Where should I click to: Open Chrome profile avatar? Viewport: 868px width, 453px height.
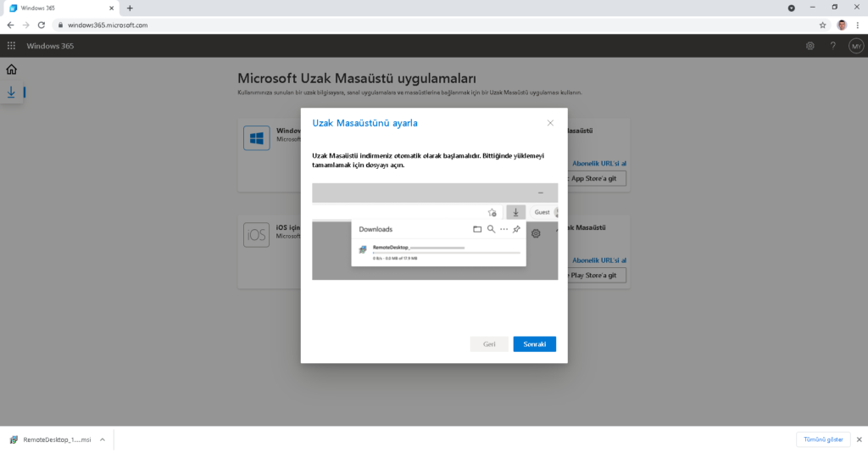point(842,25)
